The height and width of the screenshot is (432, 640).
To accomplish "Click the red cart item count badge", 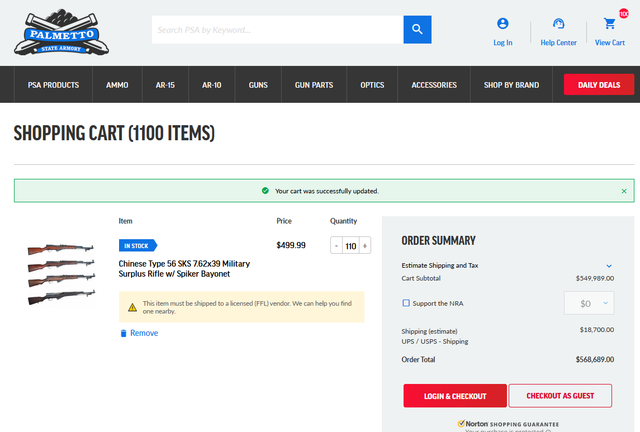I will (624, 13).
